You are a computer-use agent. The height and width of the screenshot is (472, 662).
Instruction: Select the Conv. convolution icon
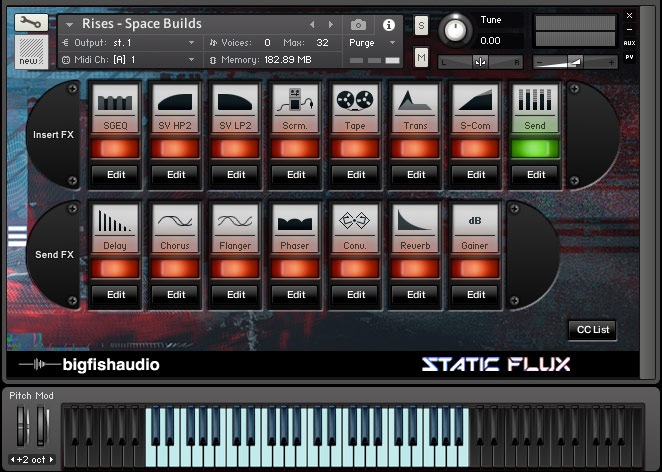coord(355,222)
